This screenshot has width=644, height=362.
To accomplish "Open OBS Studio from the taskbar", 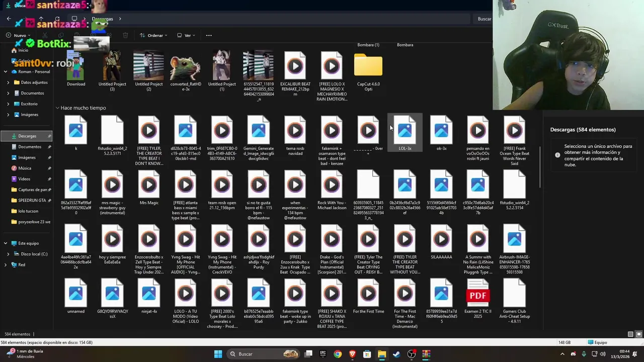I will [412, 354].
